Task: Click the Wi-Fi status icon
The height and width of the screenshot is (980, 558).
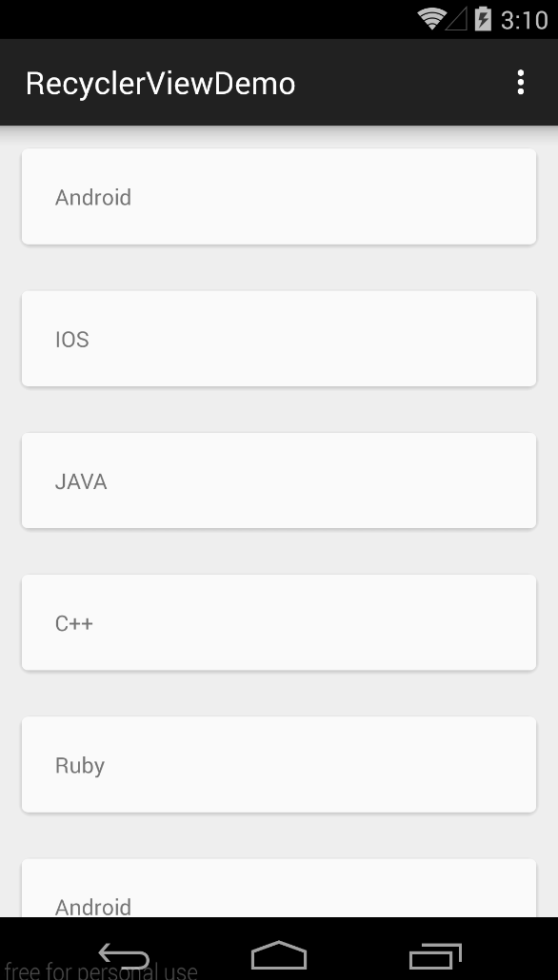Action: [430, 19]
